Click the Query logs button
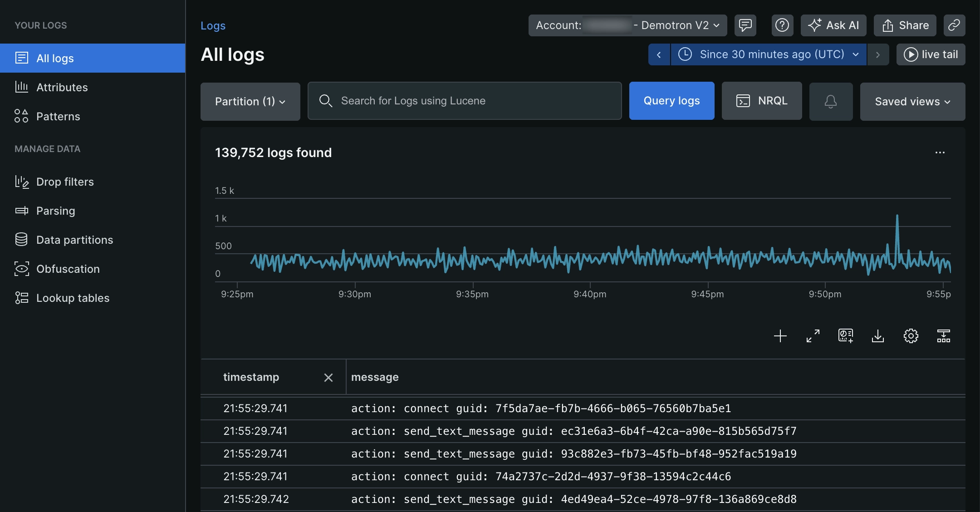The image size is (980, 512). tap(671, 101)
